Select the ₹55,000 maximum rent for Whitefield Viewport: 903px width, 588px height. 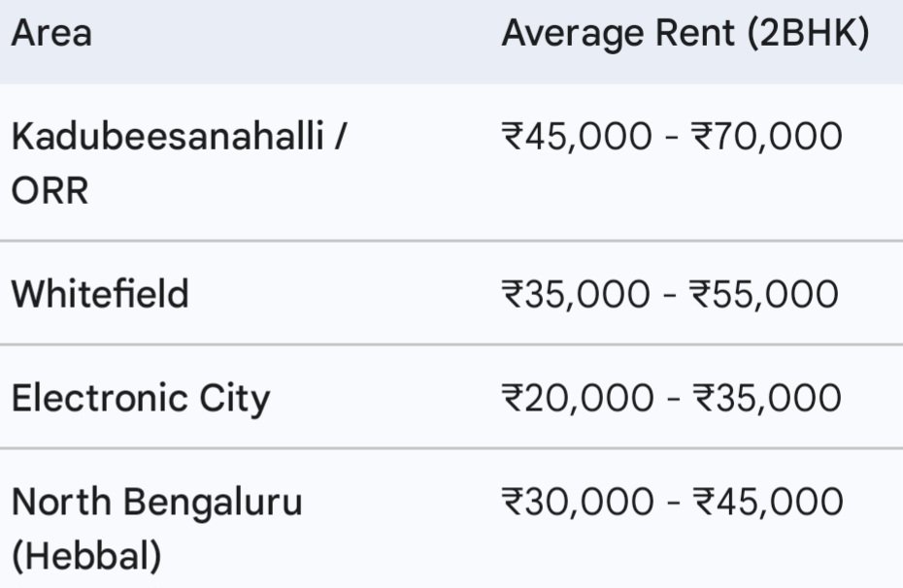click(765, 293)
